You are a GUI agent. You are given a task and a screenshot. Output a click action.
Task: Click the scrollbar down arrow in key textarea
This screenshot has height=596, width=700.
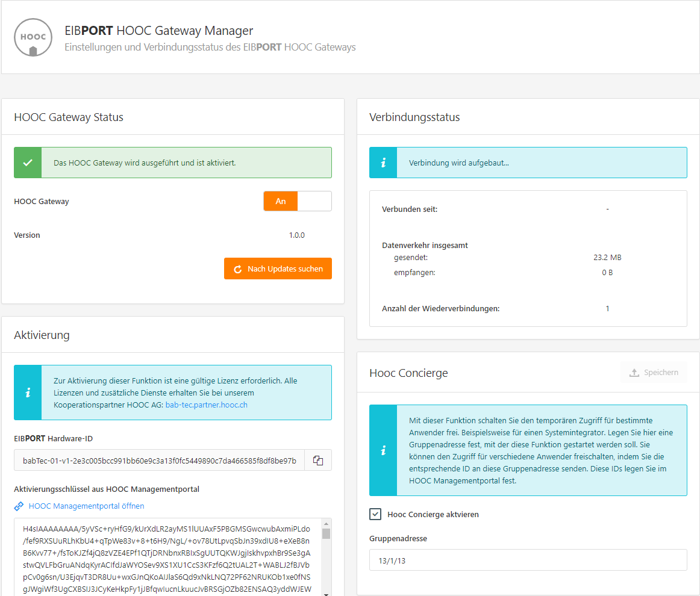point(326,592)
